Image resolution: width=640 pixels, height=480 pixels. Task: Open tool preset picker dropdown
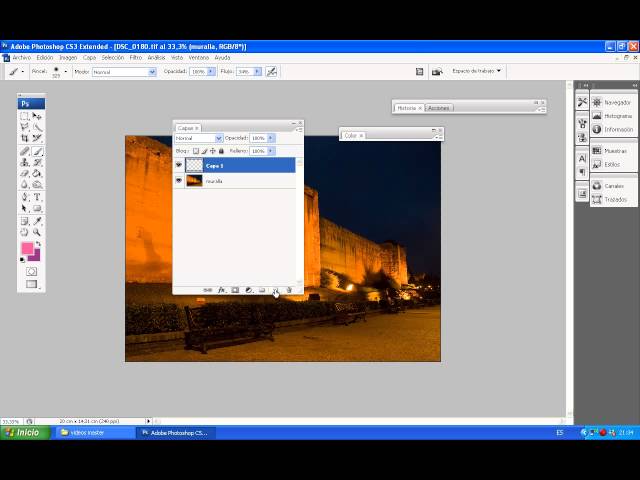22,72
